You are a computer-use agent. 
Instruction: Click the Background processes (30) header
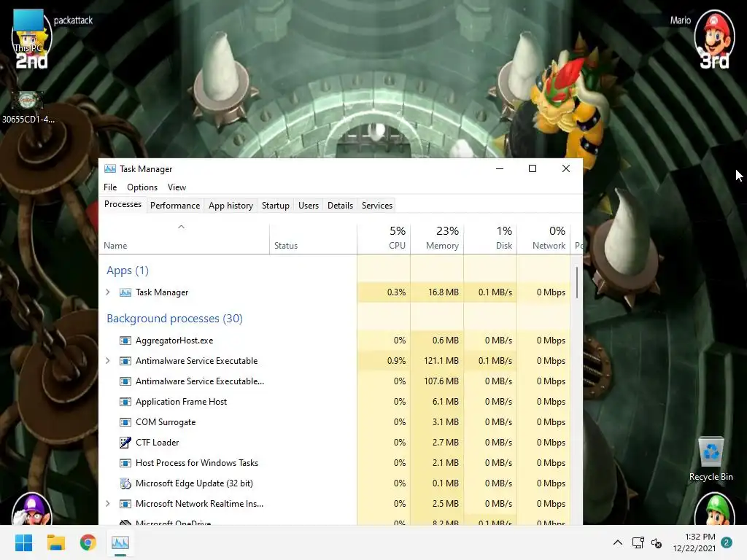click(175, 319)
